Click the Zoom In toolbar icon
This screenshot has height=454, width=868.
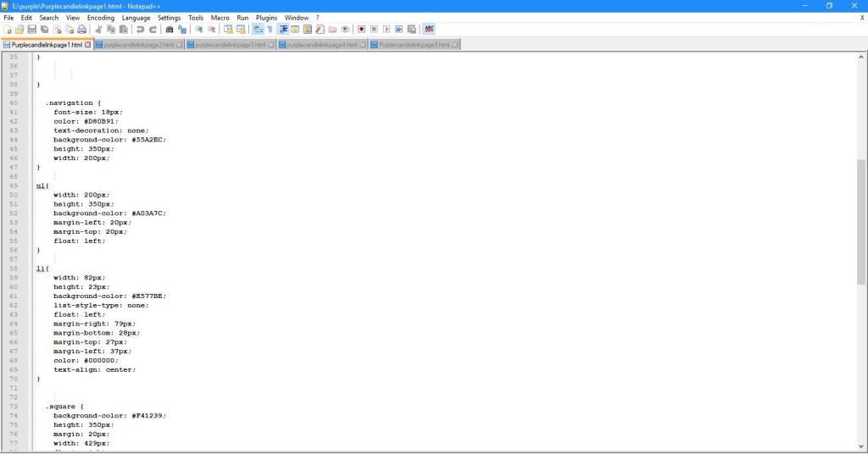click(199, 29)
